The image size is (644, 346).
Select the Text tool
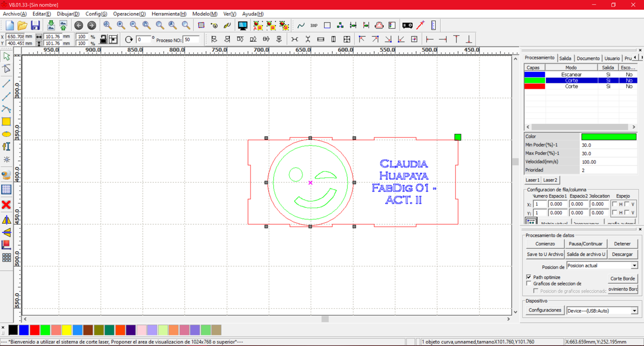coord(7,147)
